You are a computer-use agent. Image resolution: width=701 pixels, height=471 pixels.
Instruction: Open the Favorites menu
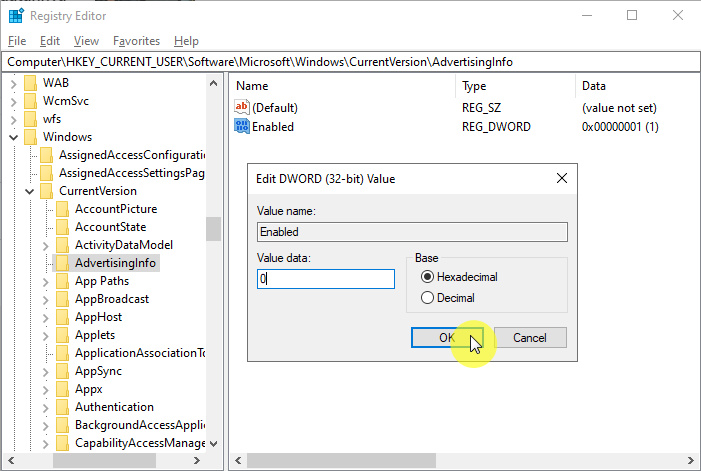pos(136,41)
